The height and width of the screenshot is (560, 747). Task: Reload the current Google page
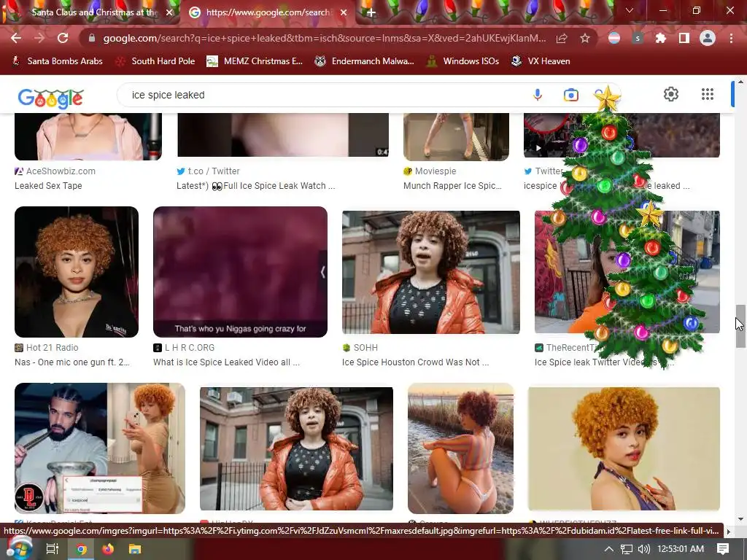pos(63,38)
